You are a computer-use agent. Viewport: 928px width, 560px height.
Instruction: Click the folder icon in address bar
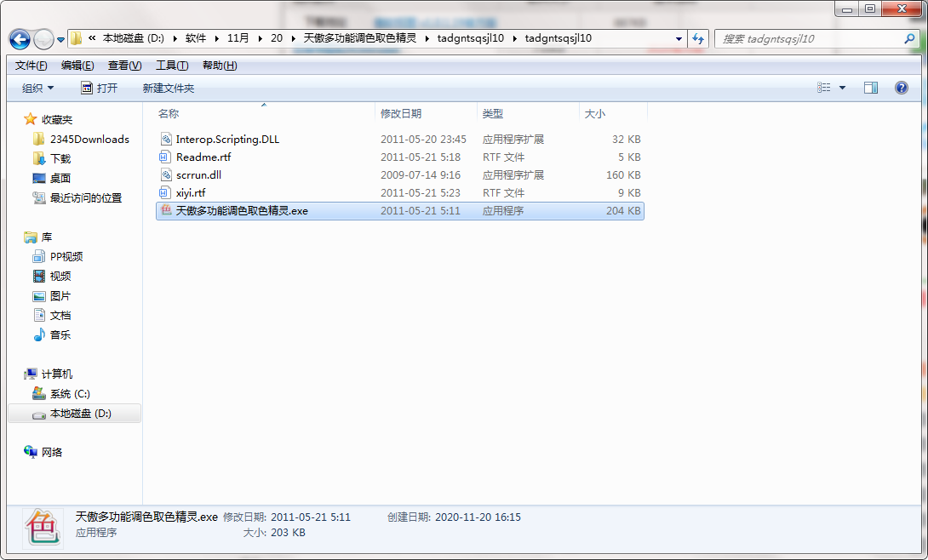(77, 39)
